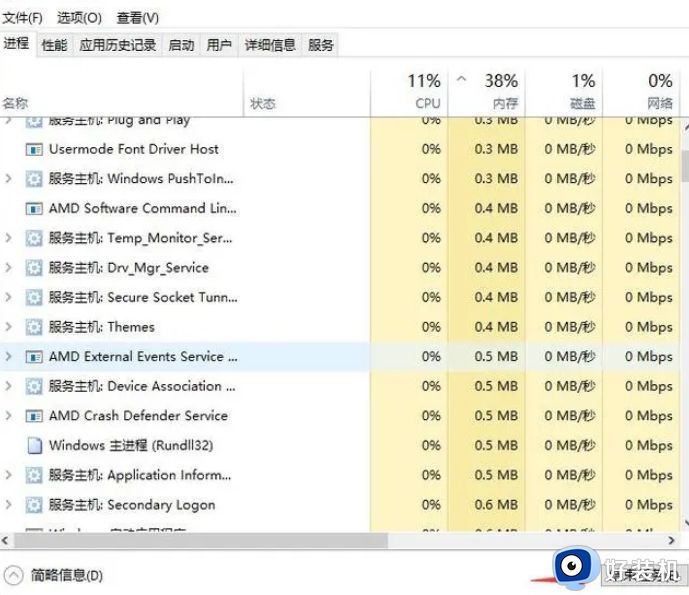Click the Secondary Logon service gear icon
This screenshot has width=689, height=595.
tap(34, 505)
